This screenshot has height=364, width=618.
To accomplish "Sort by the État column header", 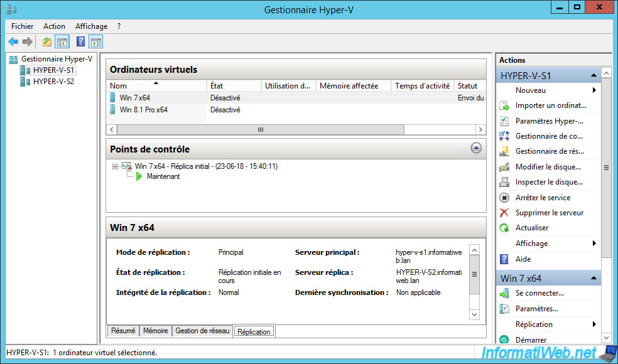I will [234, 86].
